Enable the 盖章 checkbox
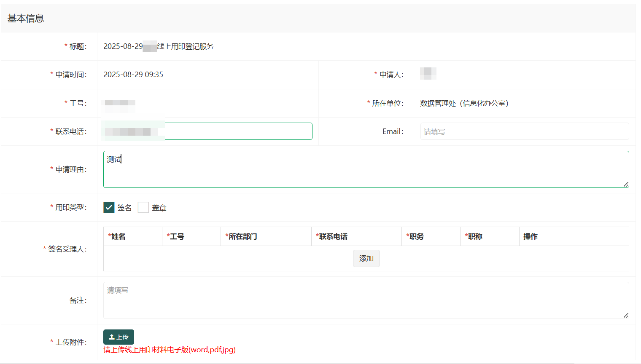The width and height of the screenshot is (641, 364). pyautogui.click(x=143, y=207)
